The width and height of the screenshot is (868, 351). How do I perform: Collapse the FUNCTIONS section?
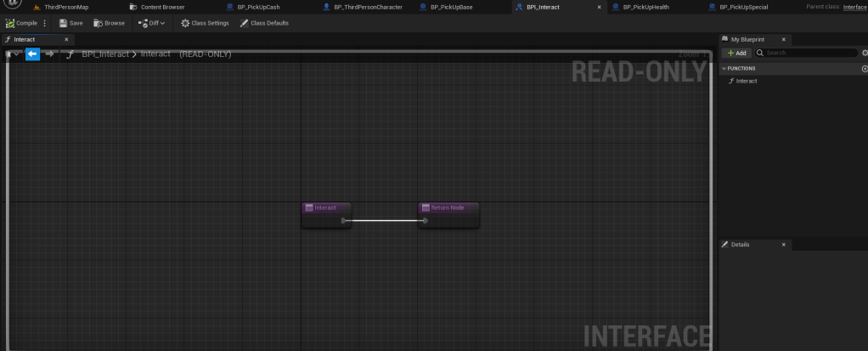click(724, 68)
